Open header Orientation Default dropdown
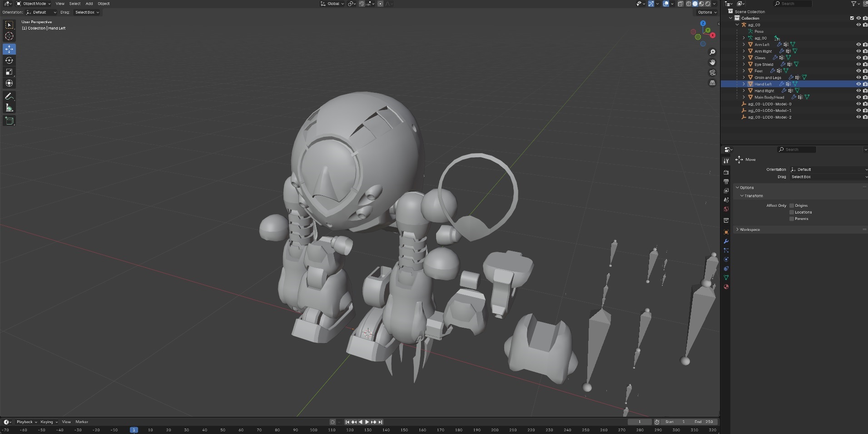 tap(41, 12)
